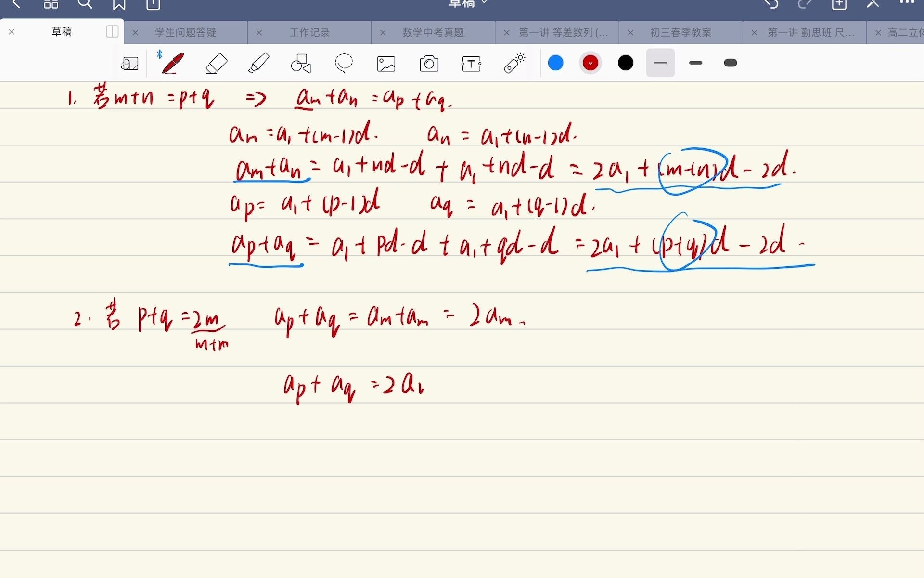Select the Highlighter tool

coord(258,63)
